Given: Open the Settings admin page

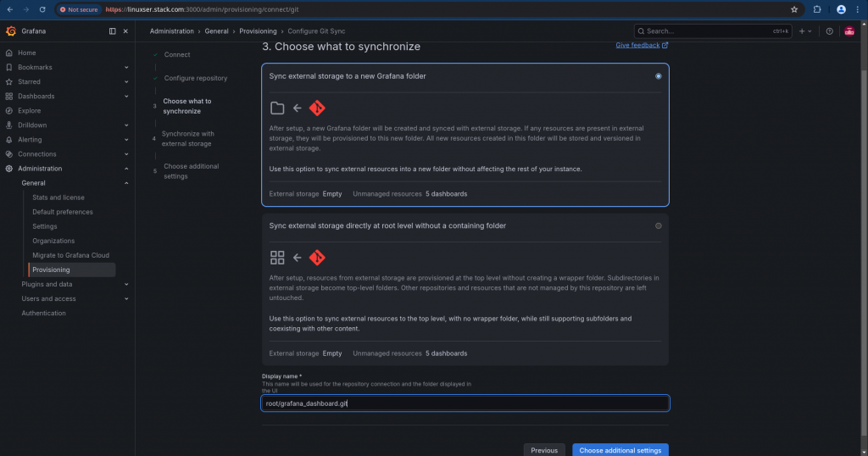Looking at the screenshot, I should [44, 225].
